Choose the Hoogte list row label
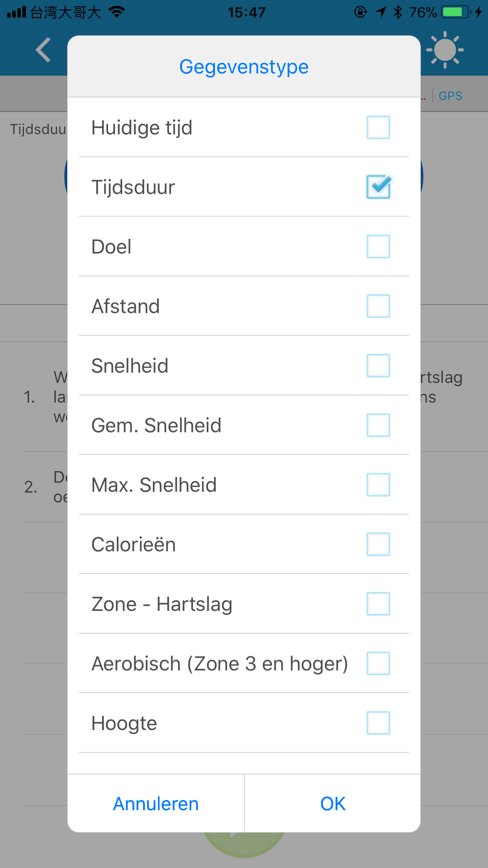The width and height of the screenshot is (488, 868). 124,723
